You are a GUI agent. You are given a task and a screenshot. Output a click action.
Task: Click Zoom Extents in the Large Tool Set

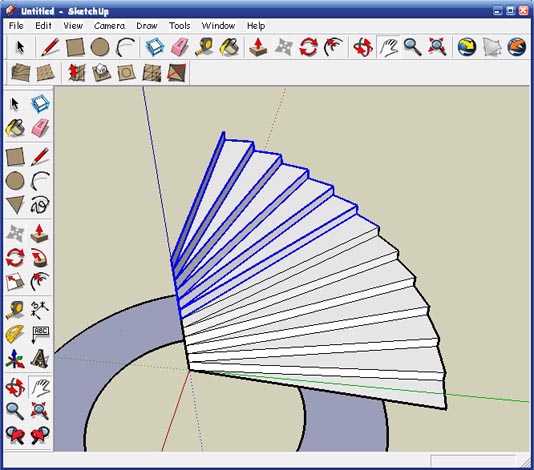pyautogui.click(x=40, y=411)
